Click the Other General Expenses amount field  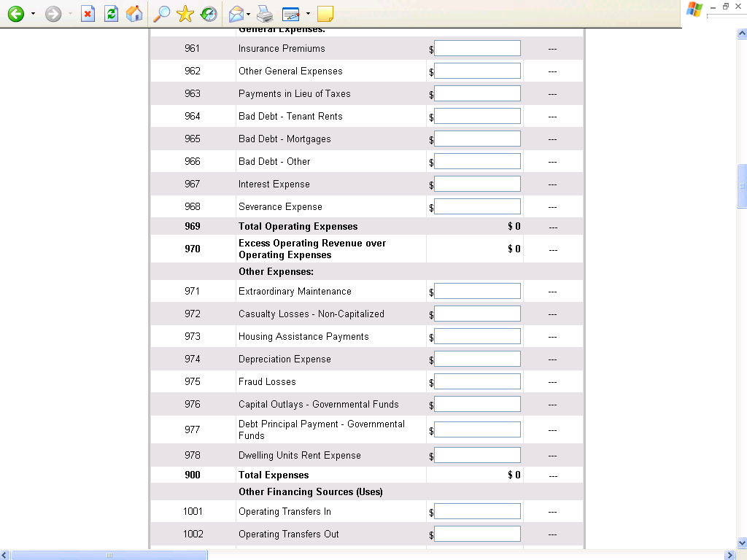click(477, 71)
